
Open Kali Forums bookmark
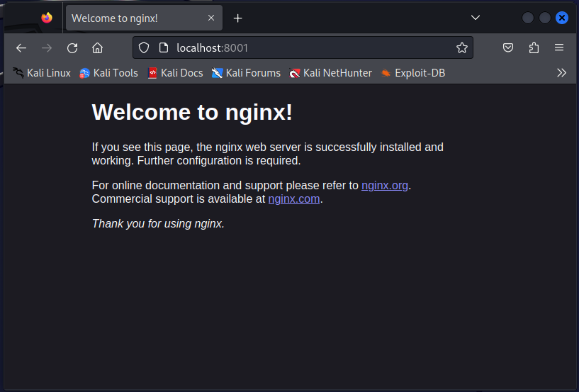click(x=246, y=73)
